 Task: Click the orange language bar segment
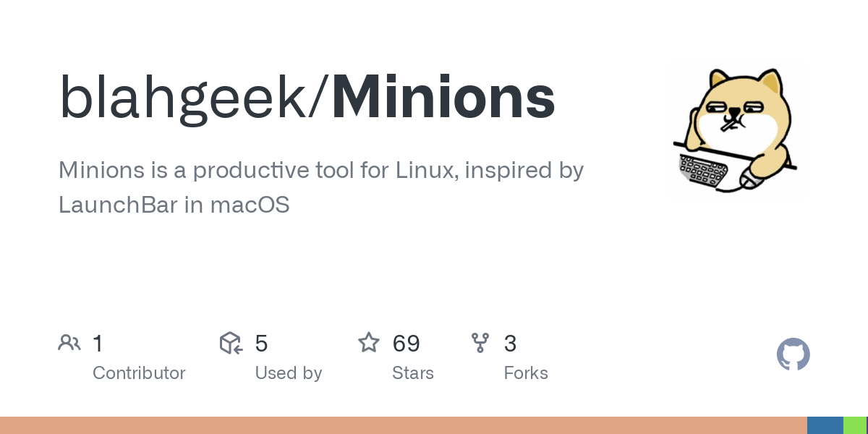[x=403, y=425]
